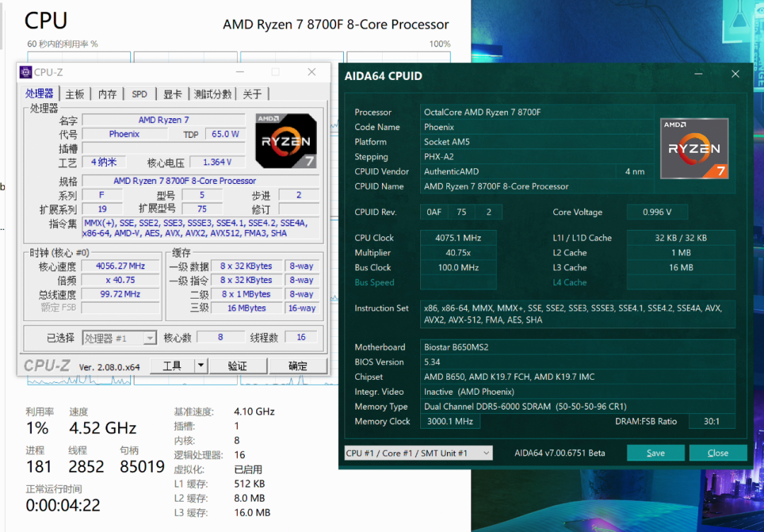Click the Ryzen 7 logo in AIDA64 CPUID
The width and height of the screenshot is (764, 532).
[695, 148]
